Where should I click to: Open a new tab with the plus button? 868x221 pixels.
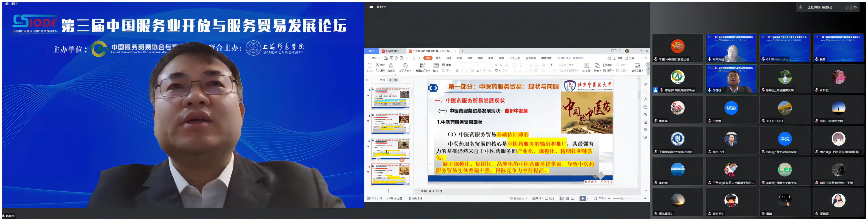(463, 51)
